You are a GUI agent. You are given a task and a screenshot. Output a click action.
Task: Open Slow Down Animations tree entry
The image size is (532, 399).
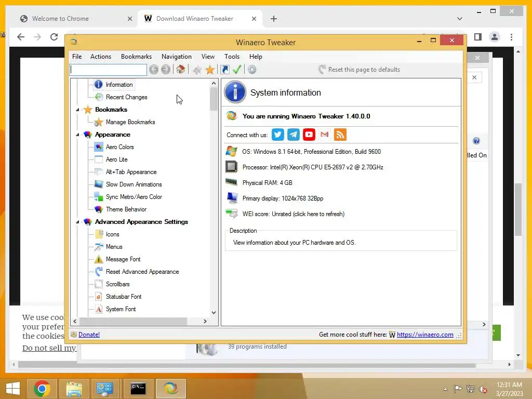[x=134, y=184]
